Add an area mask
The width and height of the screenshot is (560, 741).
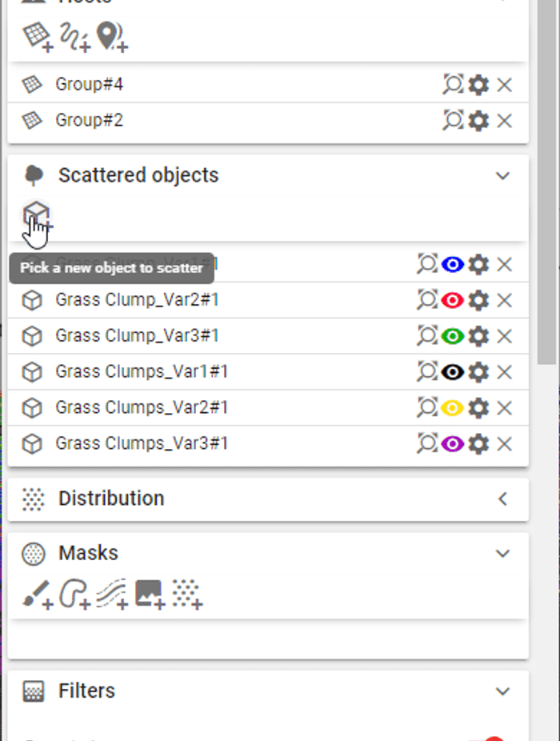(74, 592)
